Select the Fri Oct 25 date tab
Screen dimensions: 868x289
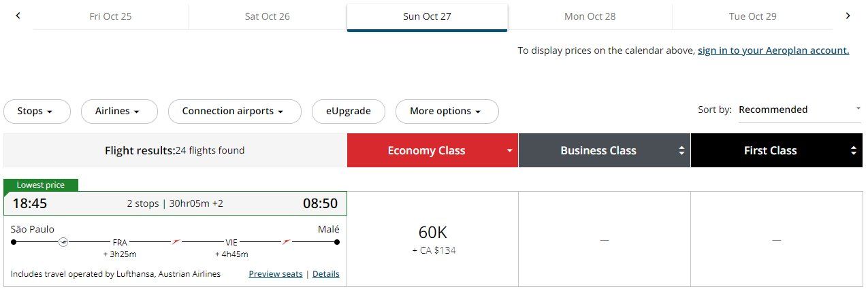(x=110, y=16)
